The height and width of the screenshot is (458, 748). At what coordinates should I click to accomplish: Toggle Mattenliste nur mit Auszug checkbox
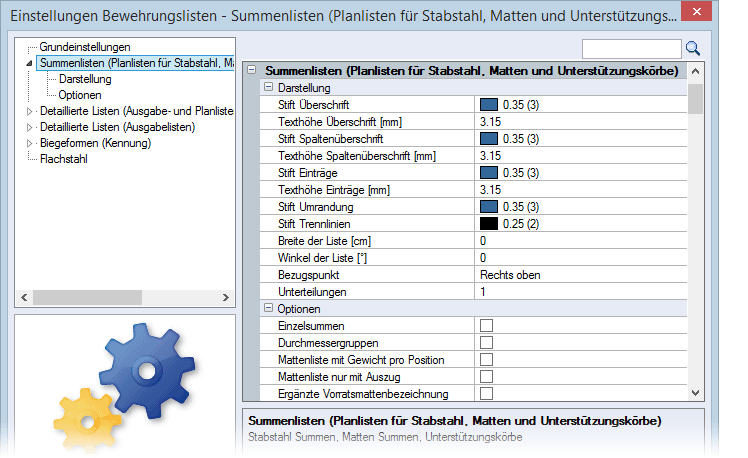[x=486, y=376]
